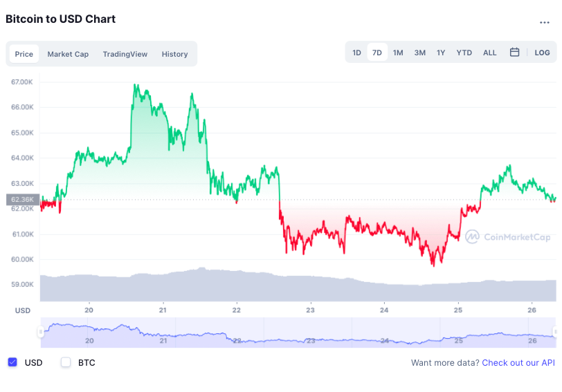View YTD chart range
562x392 pixels.
(464, 53)
